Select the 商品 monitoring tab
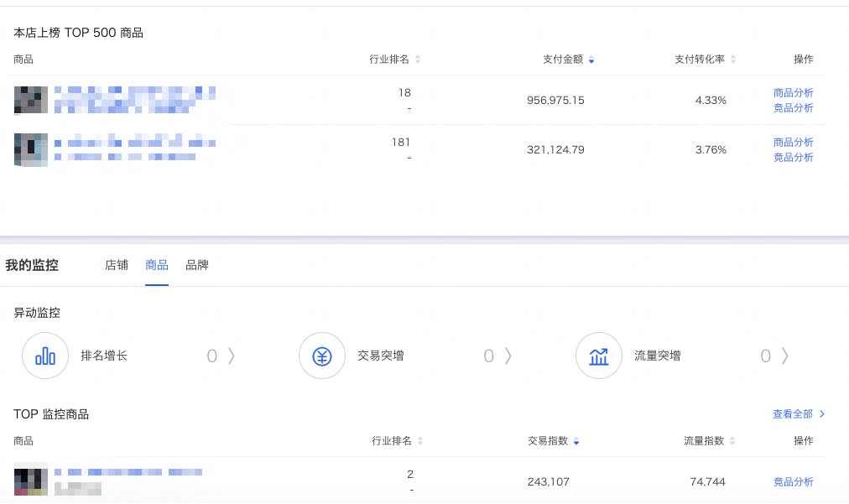Screen dimensions: 849x504 pos(157,265)
